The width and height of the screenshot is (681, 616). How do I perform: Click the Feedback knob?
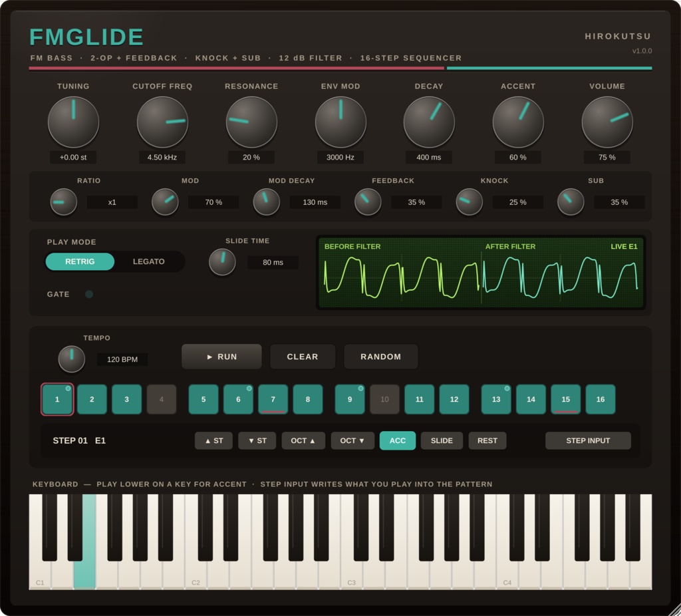click(x=368, y=202)
